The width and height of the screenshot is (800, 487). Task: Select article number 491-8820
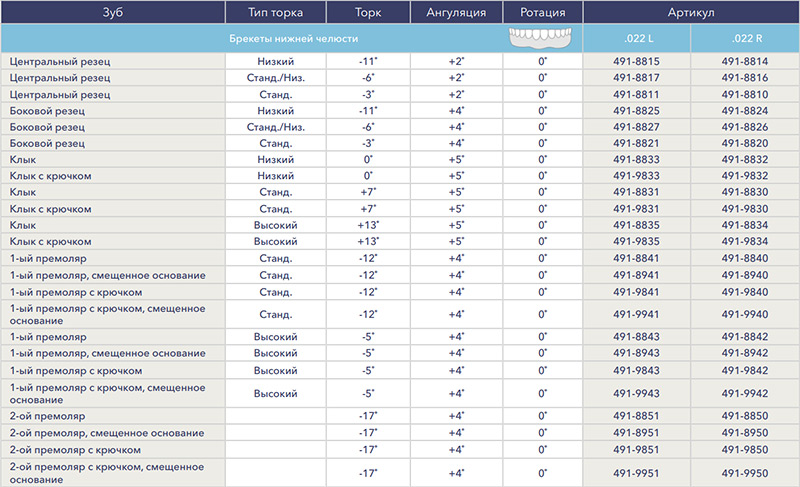click(745, 143)
